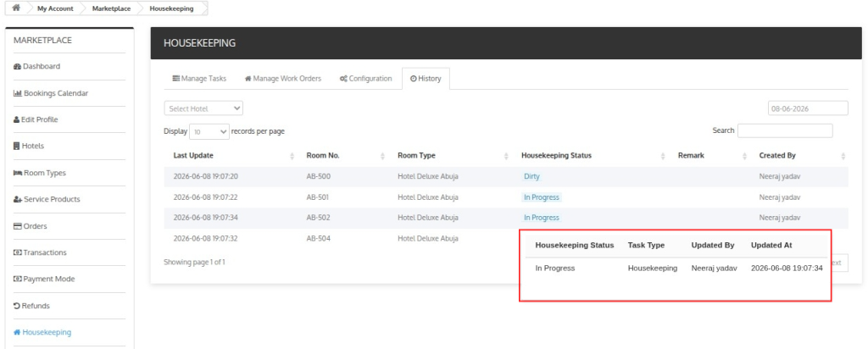868x349 pixels.
Task: Click In Progress status for AB-501
Action: pyautogui.click(x=542, y=197)
